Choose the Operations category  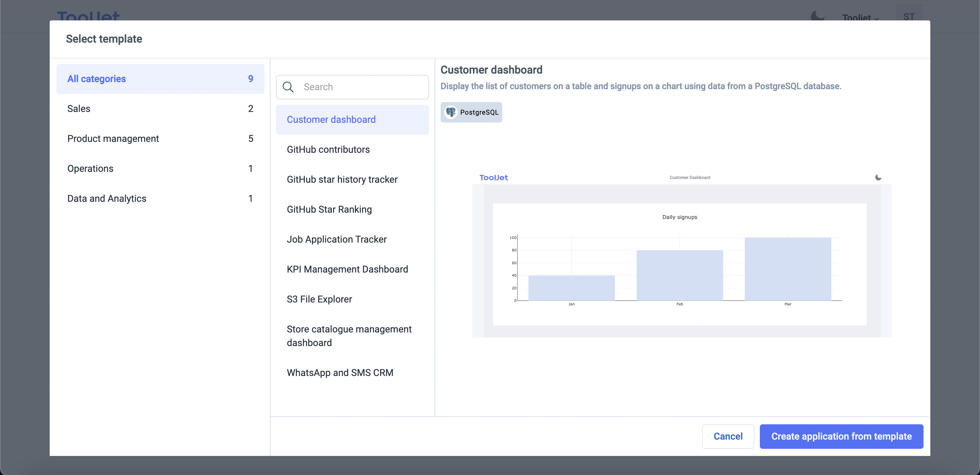pos(160,168)
